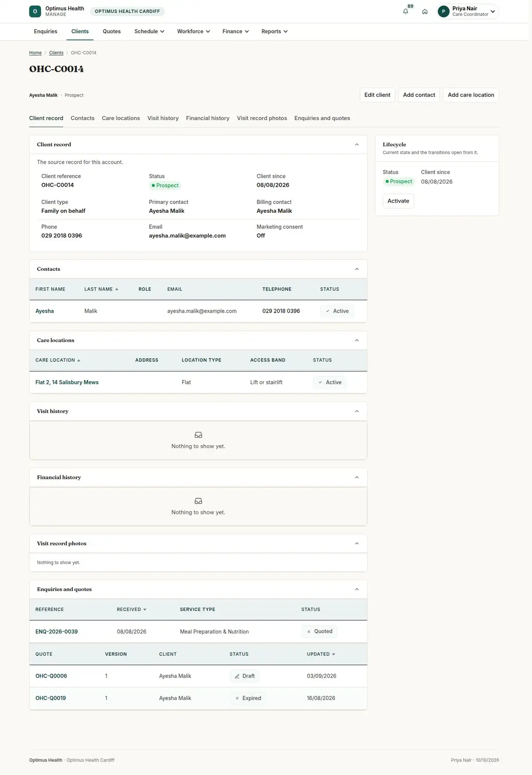532x775 pixels.
Task: Click the Add care location button
Action: [471, 95]
